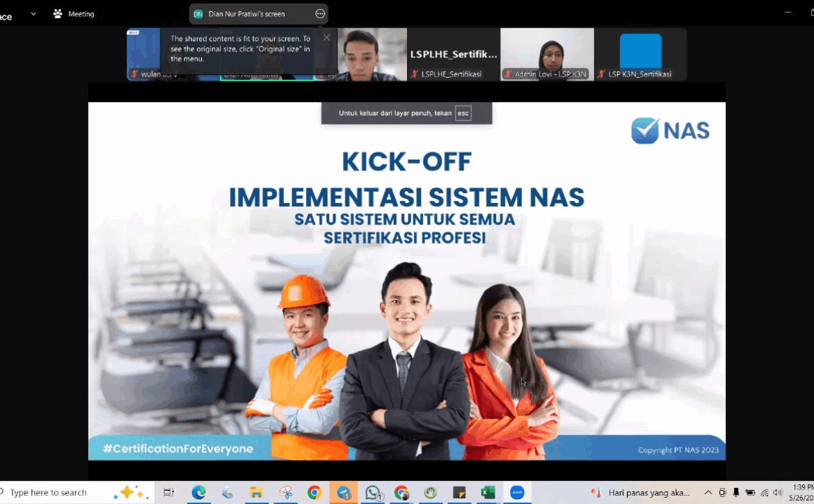Open Google Chrome from the taskbar
Image resolution: width=814 pixels, height=504 pixels.
(314, 492)
